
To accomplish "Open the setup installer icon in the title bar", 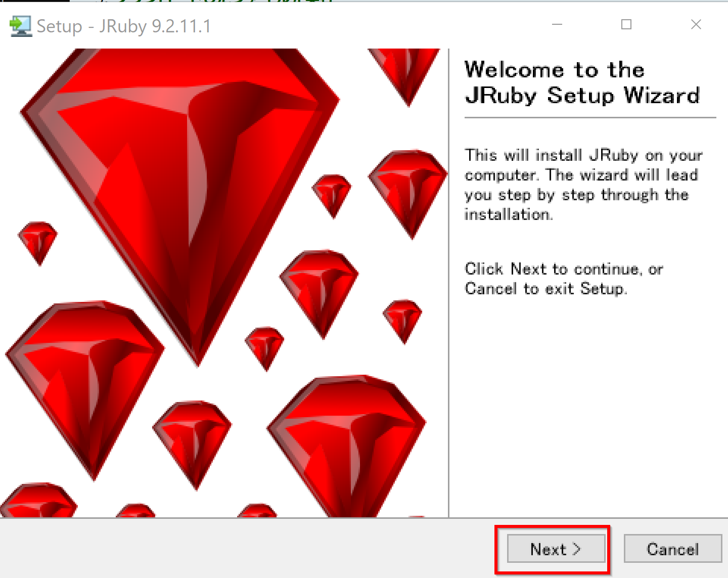I will [21, 26].
